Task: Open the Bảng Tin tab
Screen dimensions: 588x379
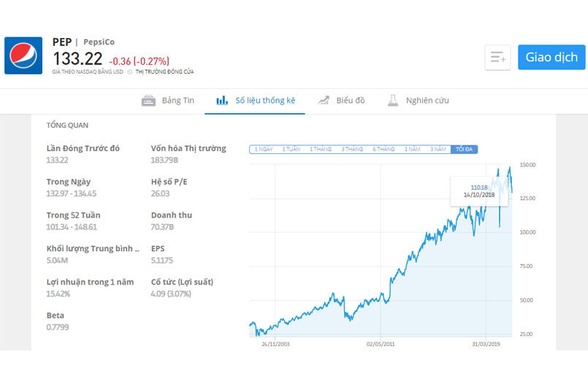Action: [x=168, y=101]
